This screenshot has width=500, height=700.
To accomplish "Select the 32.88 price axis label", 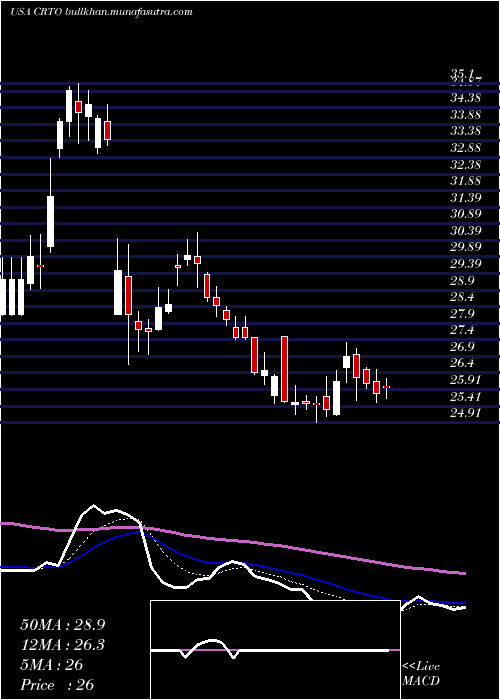I will click(465, 148).
